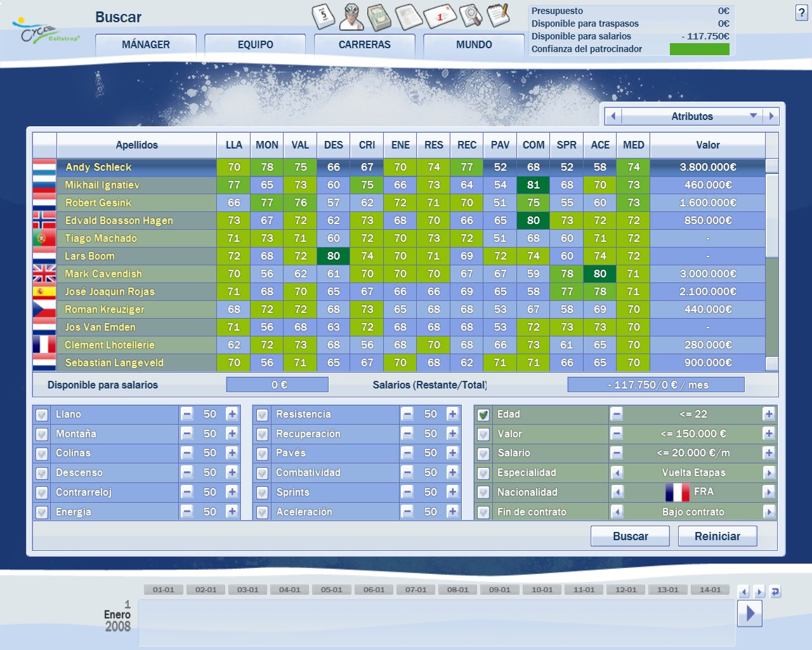
Task: Switch to the EQUIPO tab
Action: (255, 44)
